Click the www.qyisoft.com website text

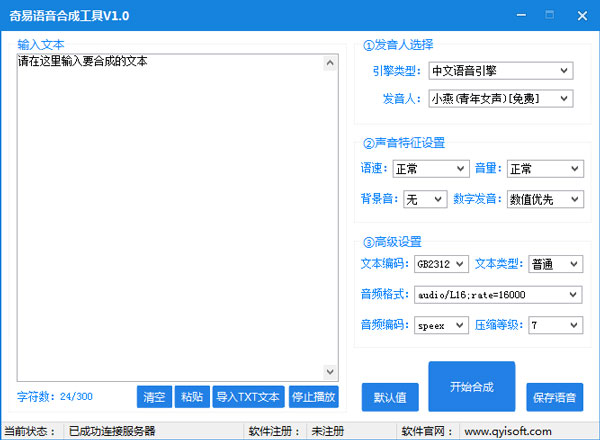(508, 432)
